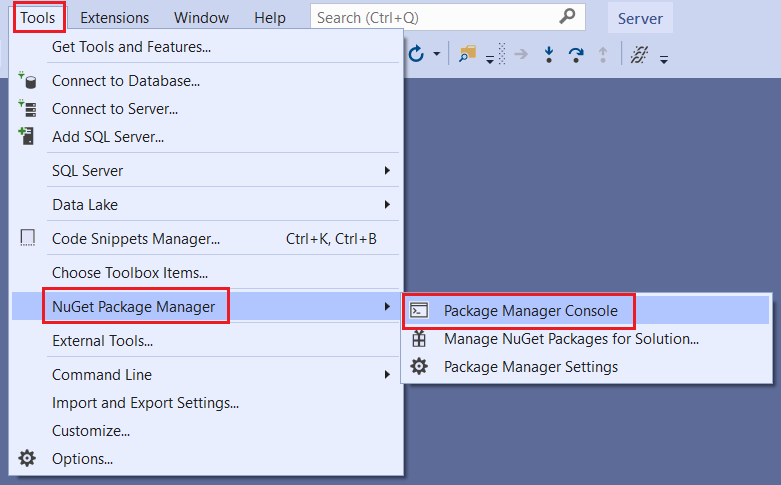Open the Window menu
Image resolution: width=781 pixels, height=485 pixels.
click(x=201, y=17)
